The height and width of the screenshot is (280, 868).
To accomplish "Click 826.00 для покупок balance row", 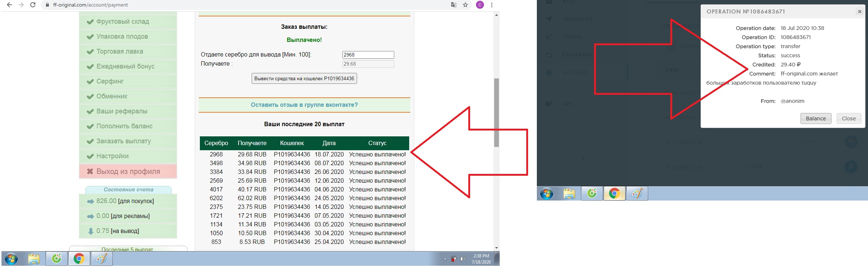I will point(128,201).
